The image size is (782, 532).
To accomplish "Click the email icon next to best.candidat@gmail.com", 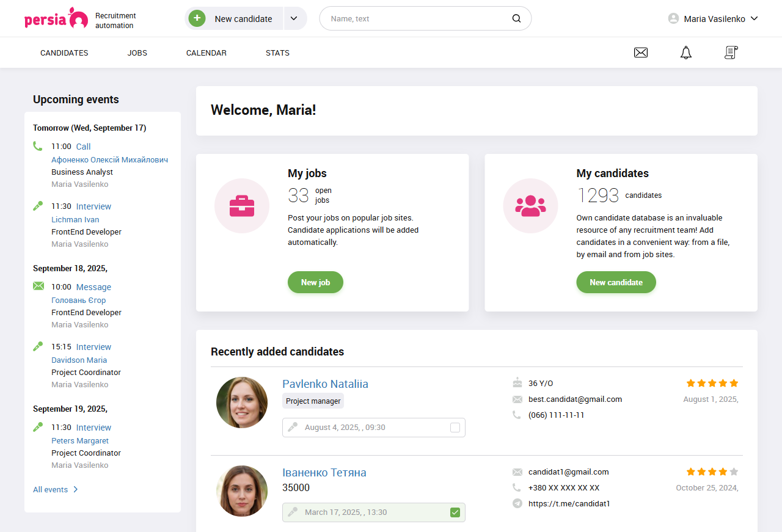I will 516,399.
